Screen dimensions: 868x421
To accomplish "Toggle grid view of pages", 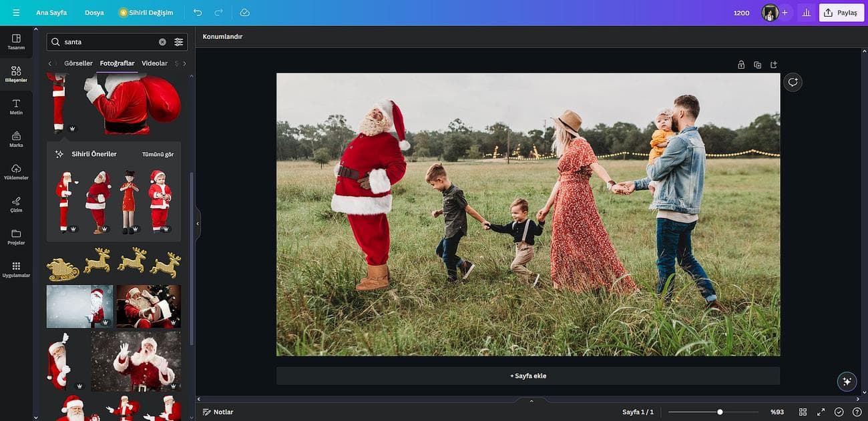I will [803, 412].
